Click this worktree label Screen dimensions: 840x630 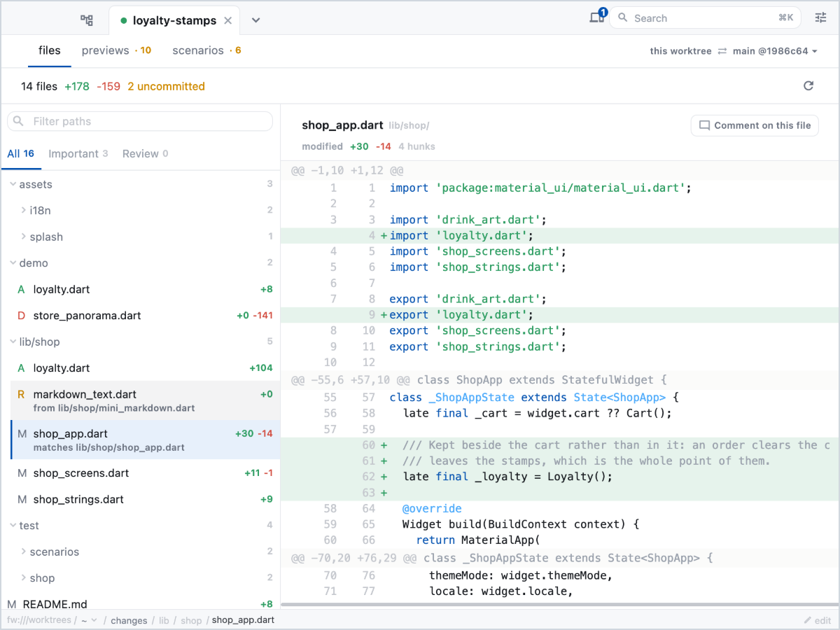click(680, 51)
